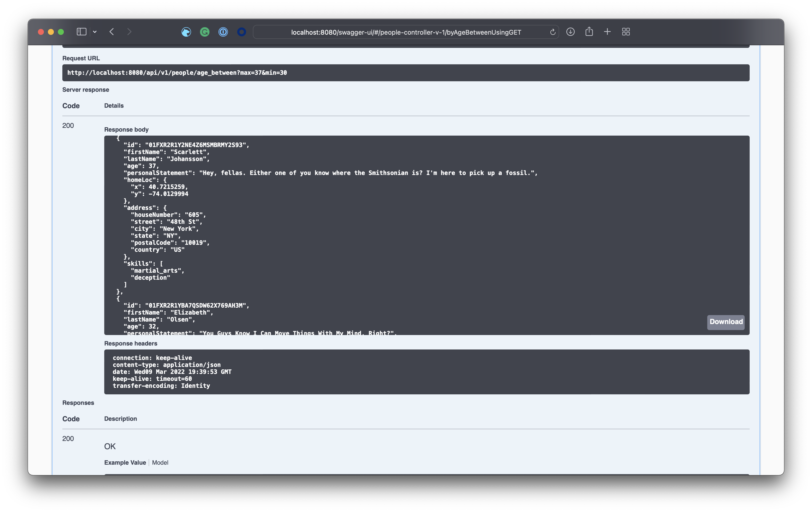Viewport: 812px width, 512px height.
Task: Go forward to the next page
Action: tap(129, 32)
